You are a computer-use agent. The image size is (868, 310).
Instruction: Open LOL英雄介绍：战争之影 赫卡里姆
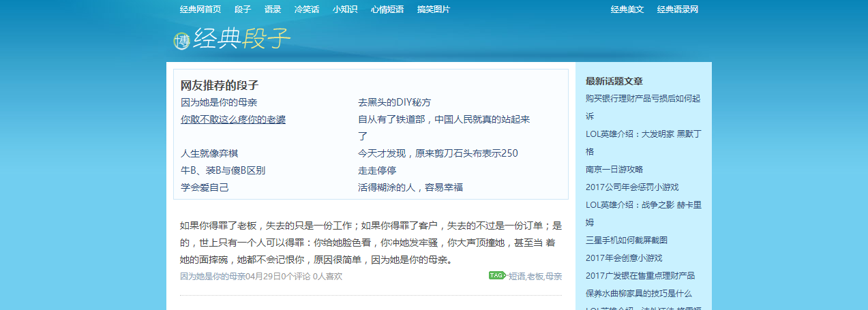643,213
